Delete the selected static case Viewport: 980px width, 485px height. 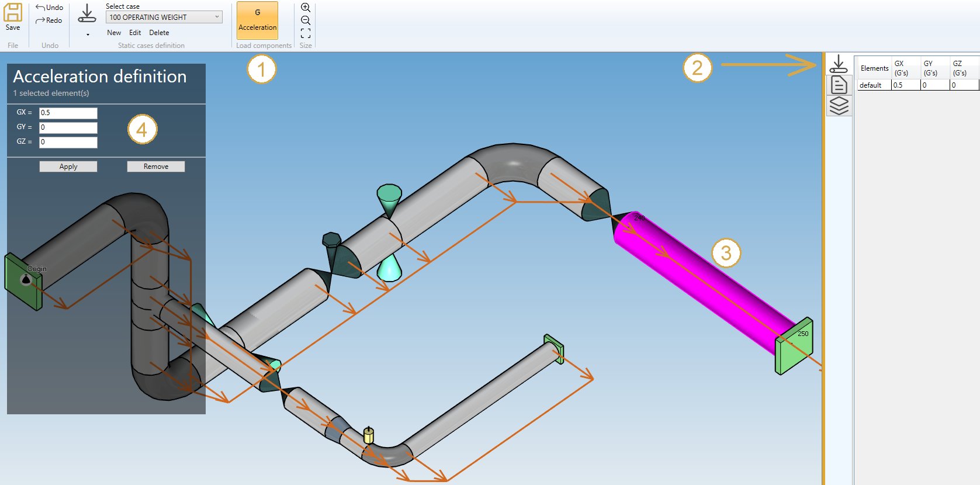pyautogui.click(x=159, y=33)
